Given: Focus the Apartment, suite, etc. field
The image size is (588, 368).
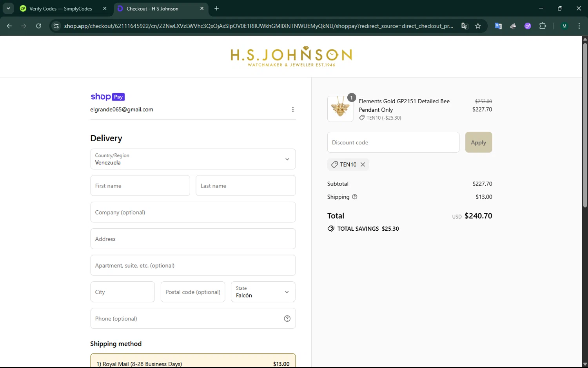Looking at the screenshot, I should (193, 265).
